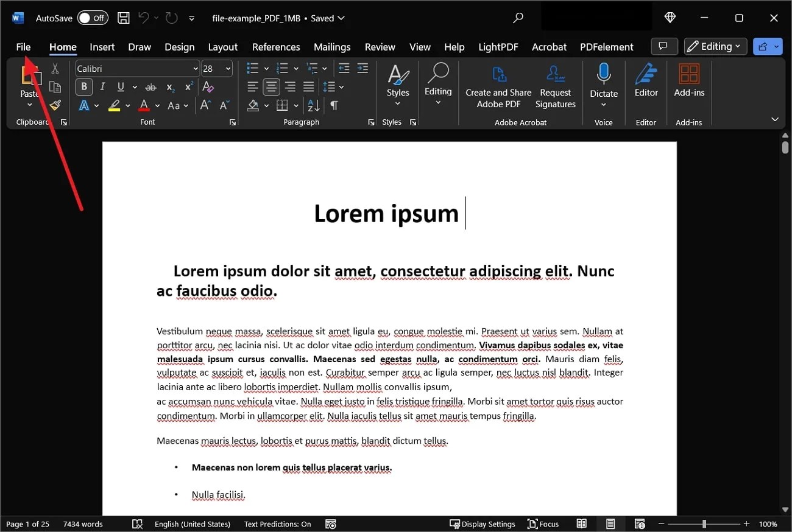Open word count via 7434 words

[x=83, y=523]
